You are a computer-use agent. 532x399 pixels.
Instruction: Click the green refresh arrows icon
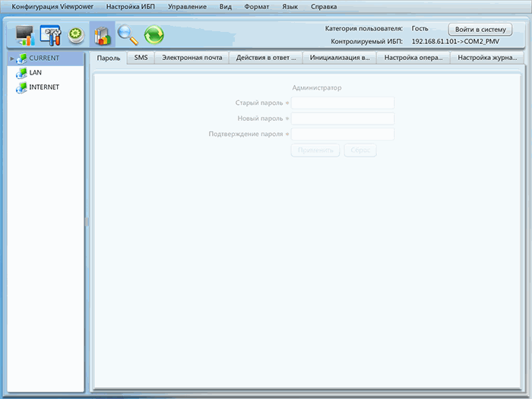(154, 35)
